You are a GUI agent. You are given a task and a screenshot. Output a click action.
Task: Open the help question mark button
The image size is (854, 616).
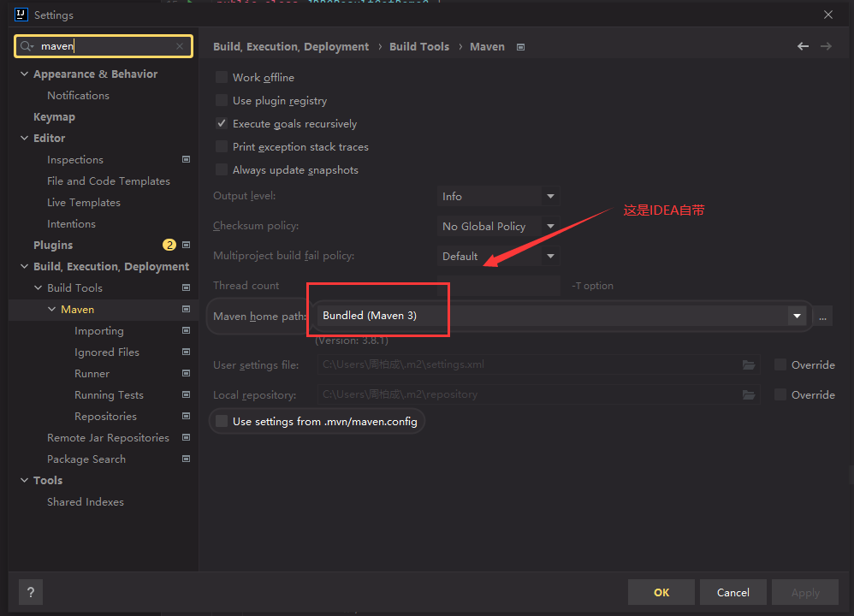click(x=31, y=592)
